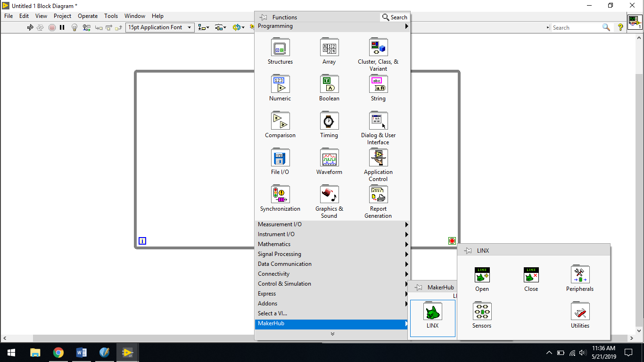The image size is (644, 362).
Task: Click the loop conditional stop terminal
Action: (452, 241)
